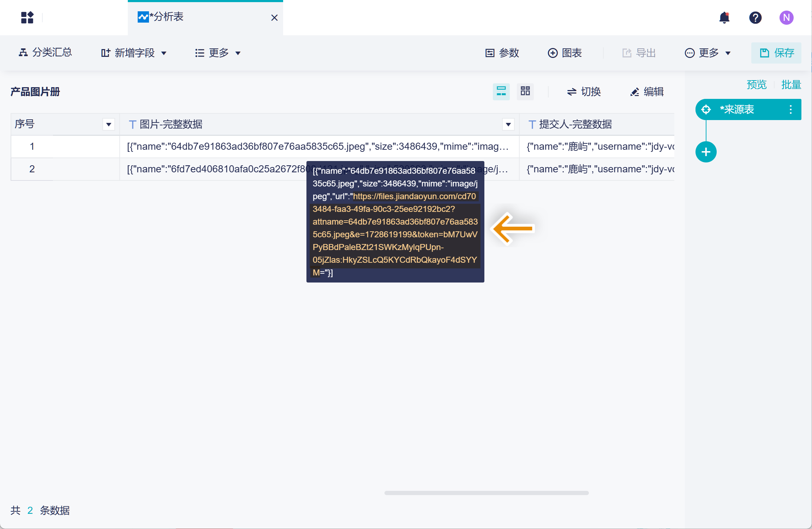This screenshot has width=812, height=529.
Task: Switch to grid card view
Action: point(525,91)
